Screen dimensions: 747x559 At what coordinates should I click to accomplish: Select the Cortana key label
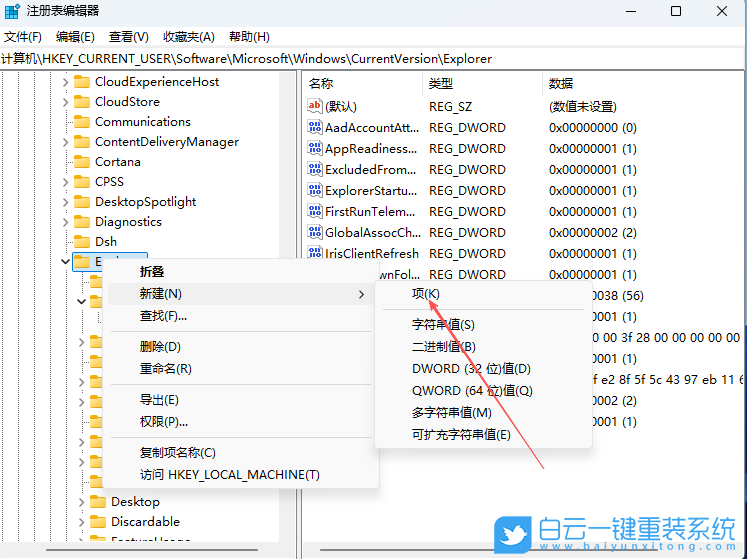pyautogui.click(x=118, y=162)
